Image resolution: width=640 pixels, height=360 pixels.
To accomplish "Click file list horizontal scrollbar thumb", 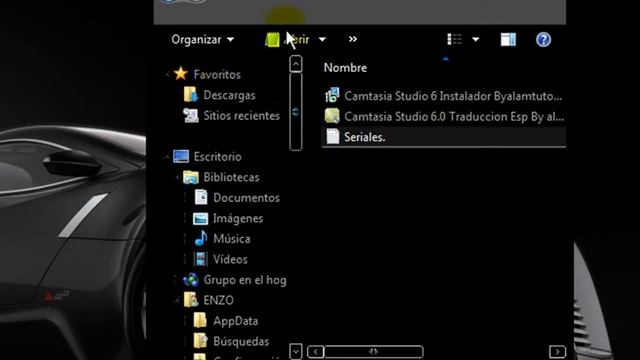I will point(373,351).
